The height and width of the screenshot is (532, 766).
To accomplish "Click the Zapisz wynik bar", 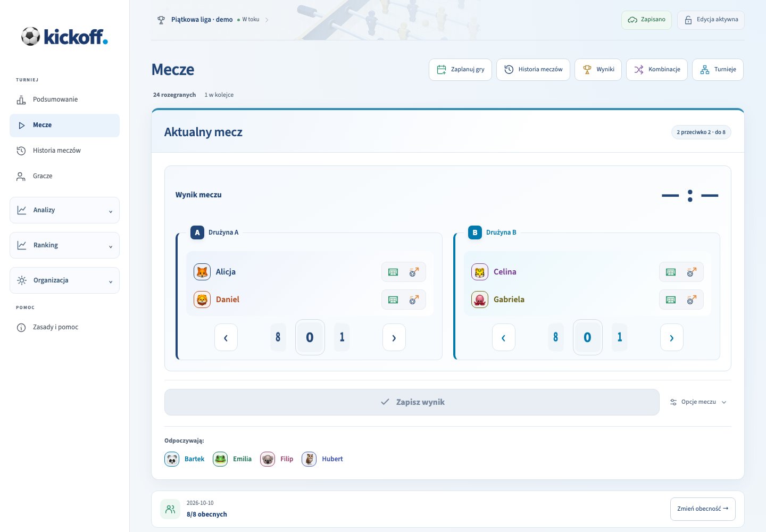I will (412, 402).
